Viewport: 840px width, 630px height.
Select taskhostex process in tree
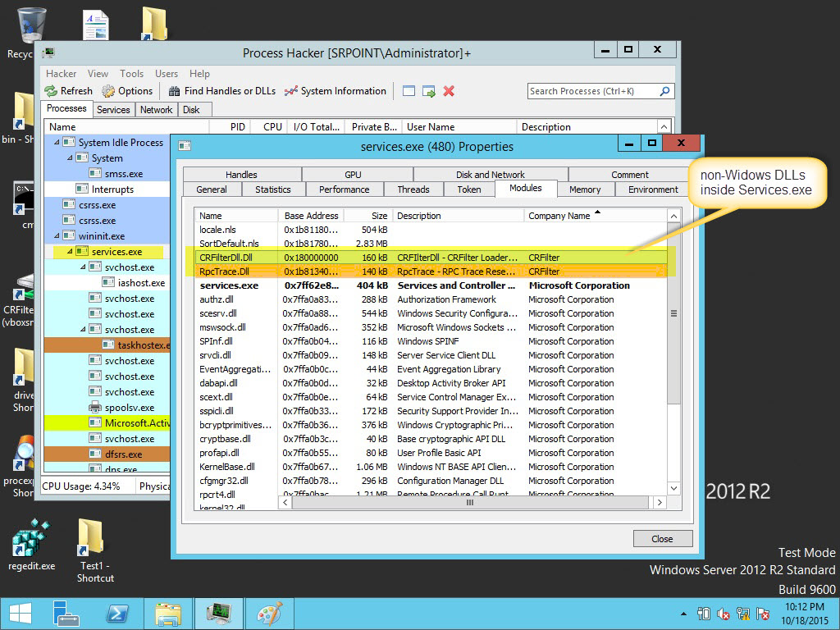107,345
